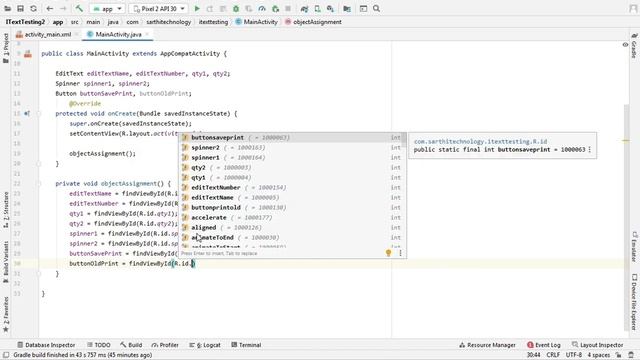This screenshot has width=640, height=360.
Task: Open the AVD Manager phone icon
Action: pos(317,9)
